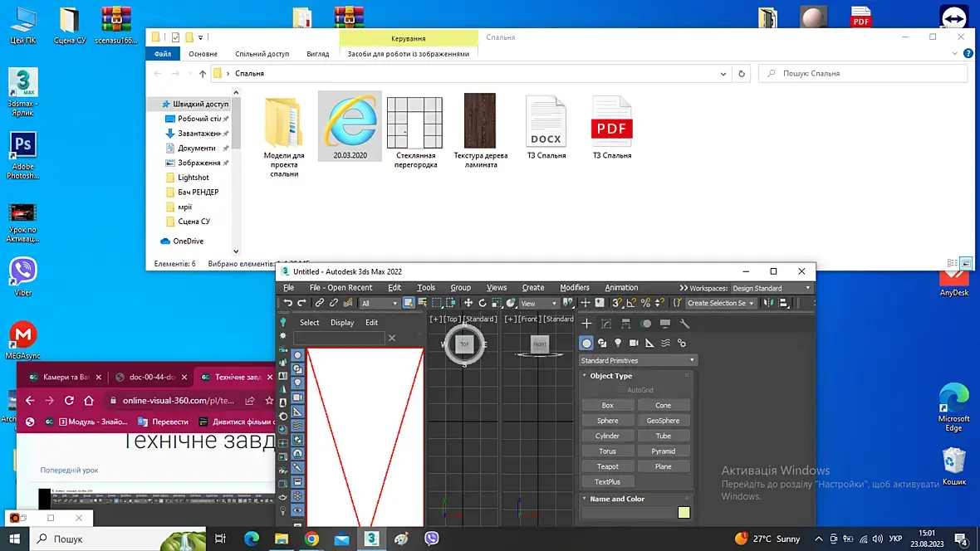Click the object color swatch in Name and Color
Image resolution: width=980 pixels, height=551 pixels.
point(684,513)
